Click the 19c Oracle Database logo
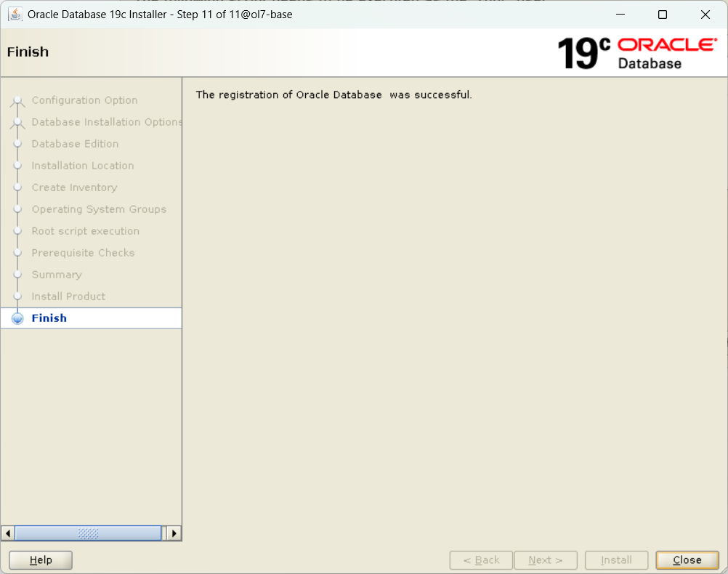The image size is (728, 574). [x=637, y=54]
